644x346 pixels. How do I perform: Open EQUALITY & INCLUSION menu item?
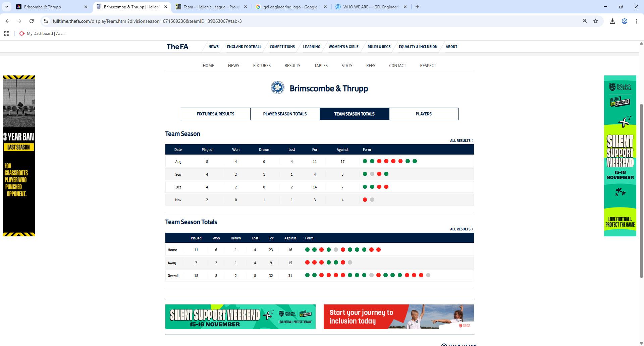(418, 47)
